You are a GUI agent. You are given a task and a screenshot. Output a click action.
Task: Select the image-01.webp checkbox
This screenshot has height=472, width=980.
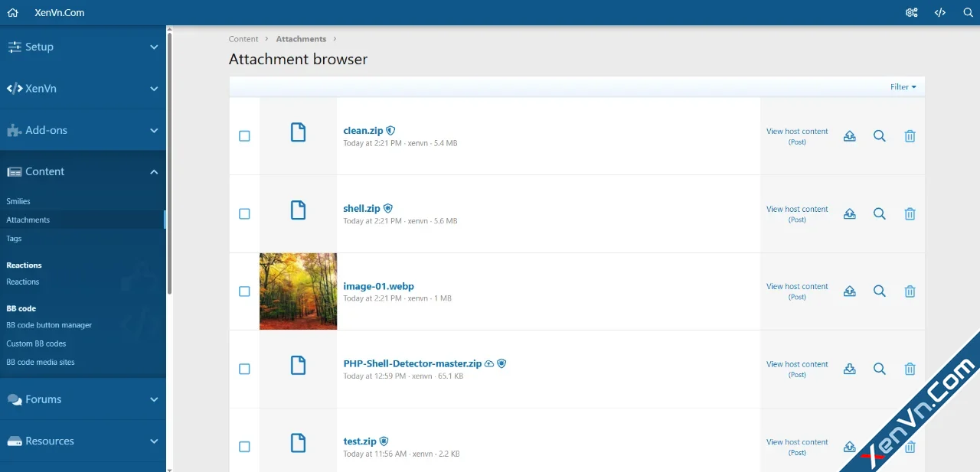pos(244,291)
